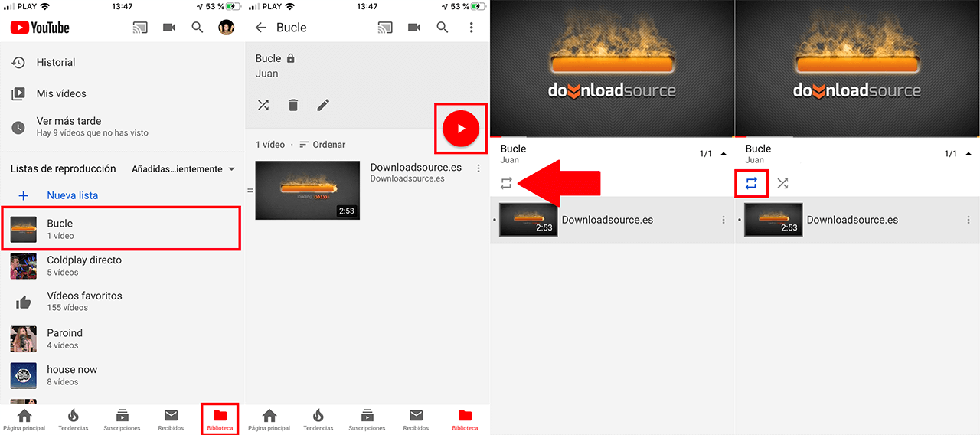The image size is (980, 435).
Task: Open queue item options on fourth screen
Action: [969, 220]
